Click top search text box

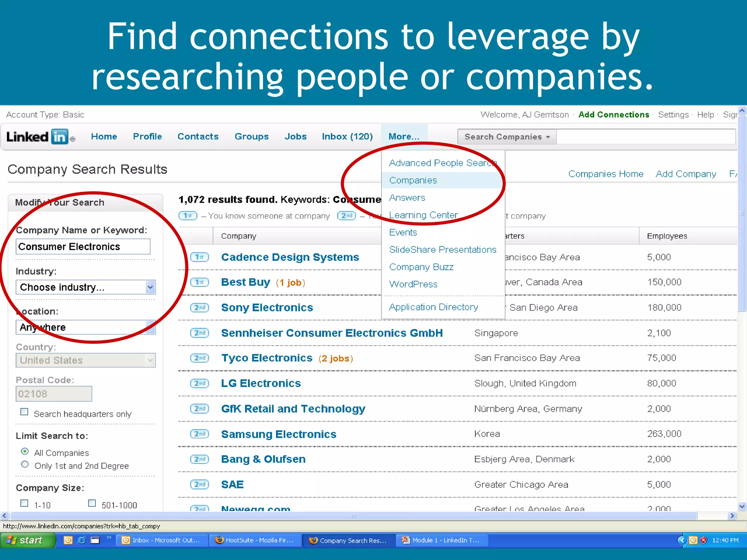point(646,137)
